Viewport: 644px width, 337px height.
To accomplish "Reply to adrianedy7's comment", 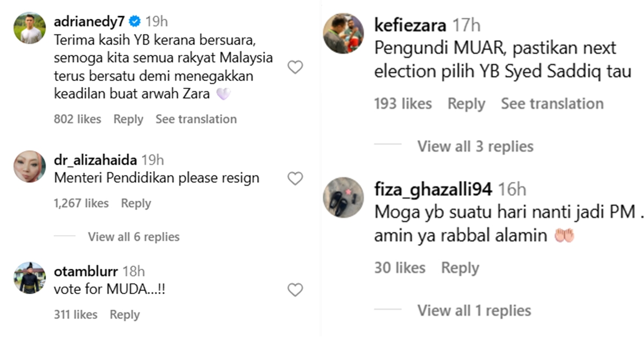I will tap(128, 119).
